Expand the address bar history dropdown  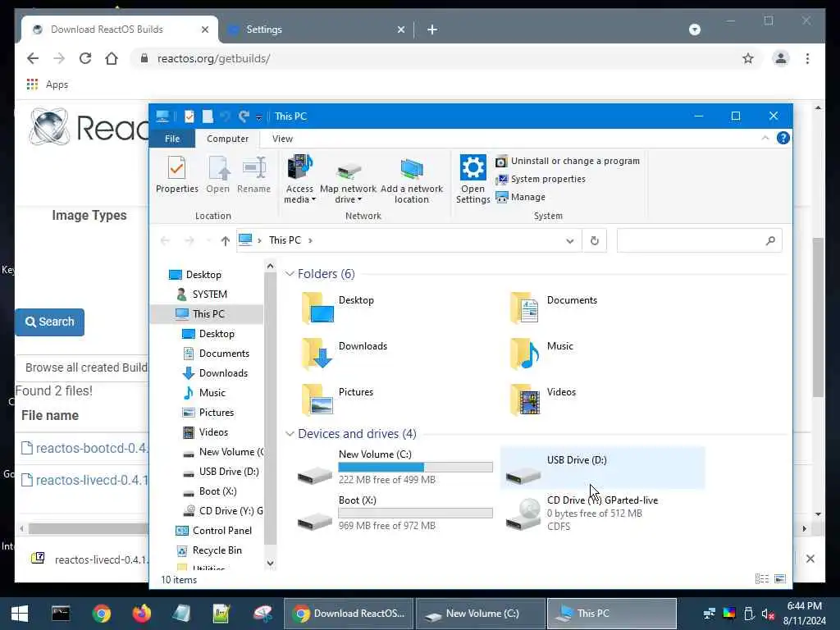pos(569,240)
